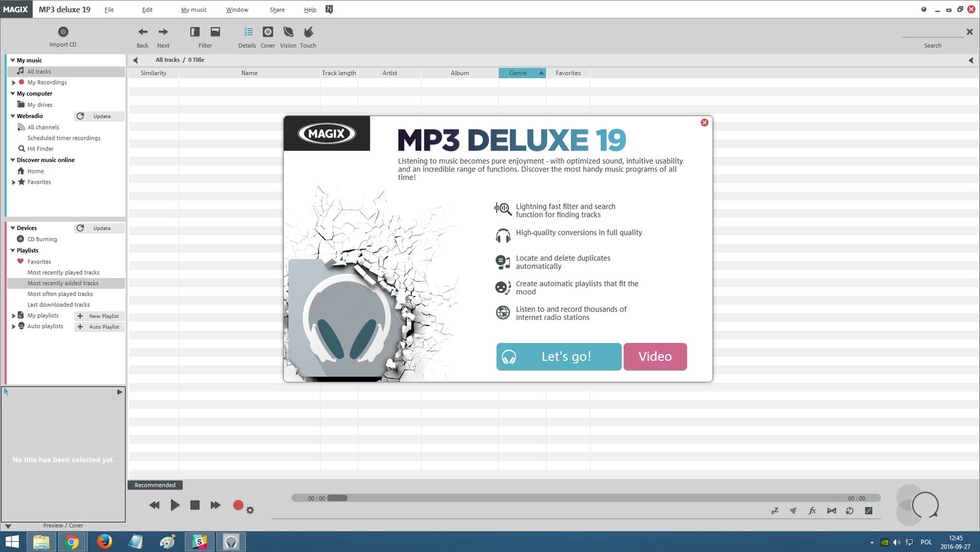Viewport: 980px width, 552px height.
Task: Click the playback position slider handle
Action: 337,498
